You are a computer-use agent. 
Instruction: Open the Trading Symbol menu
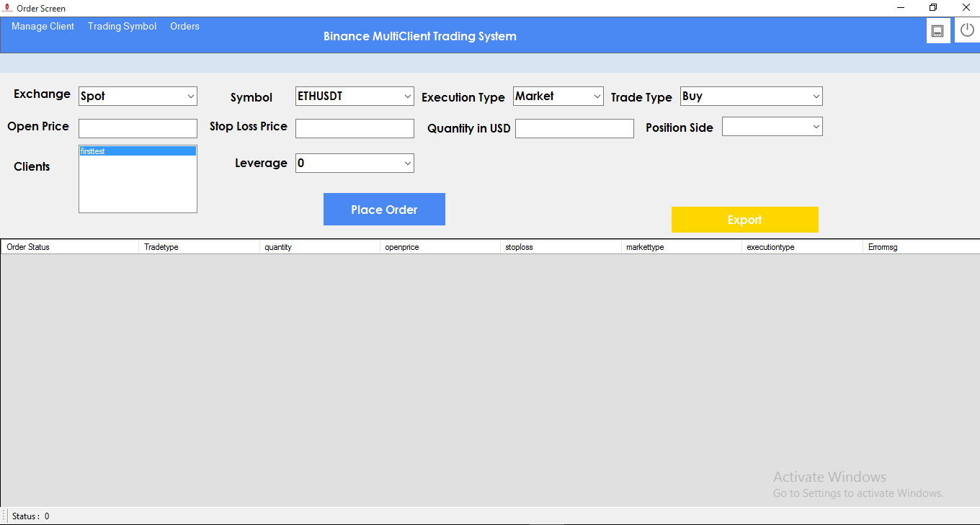tap(122, 27)
